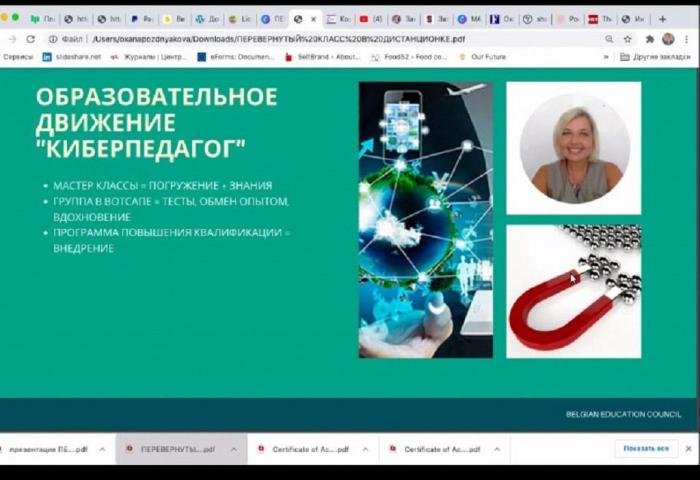700x480 pixels.
Task: Switch to the YouTube tab
Action: 366,18
